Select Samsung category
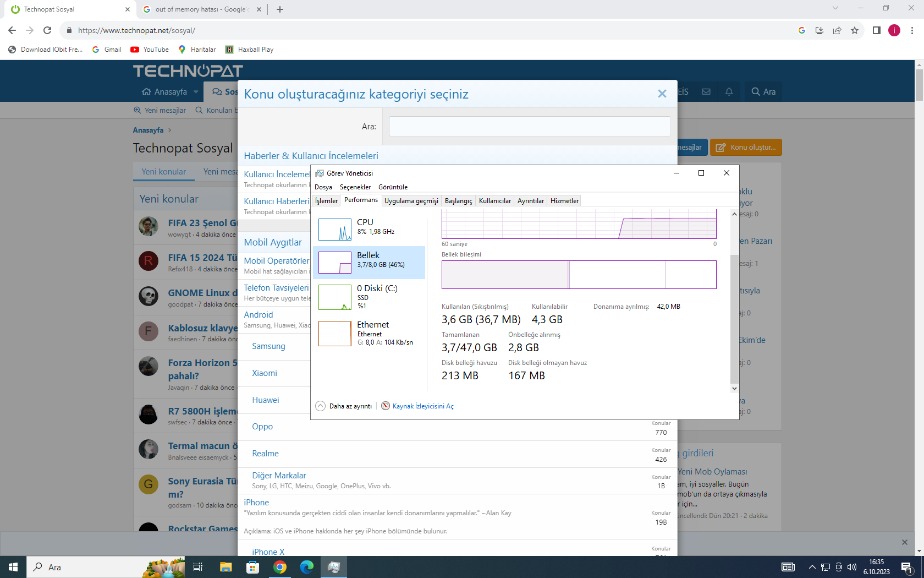Image resolution: width=924 pixels, height=578 pixels. point(268,346)
